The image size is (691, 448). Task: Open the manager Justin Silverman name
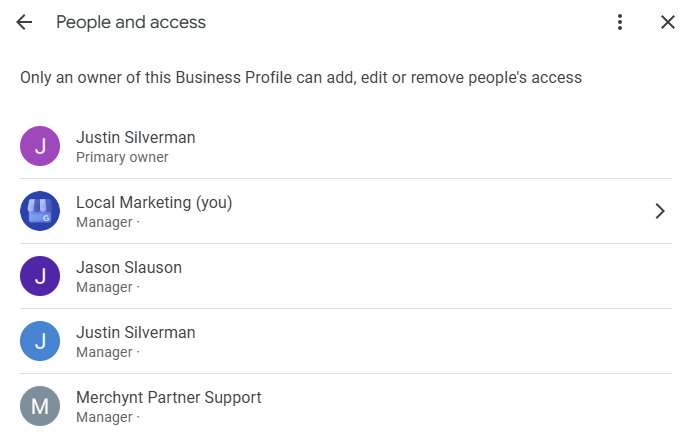click(136, 333)
